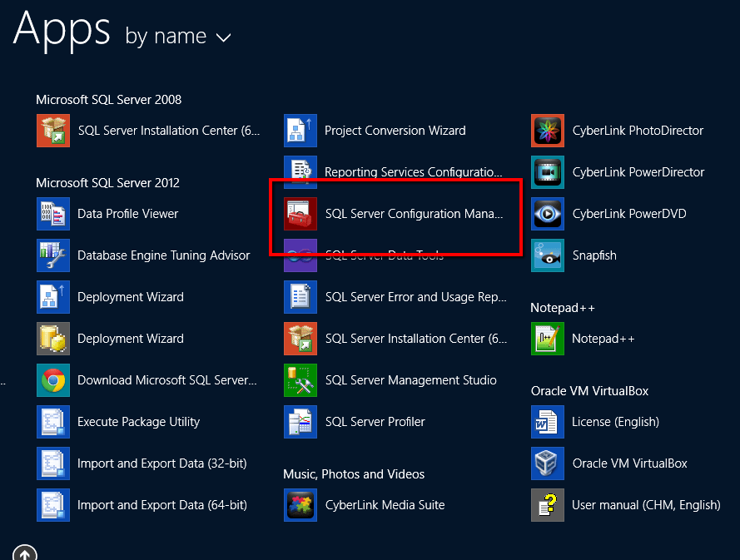
Task: Click the 'CyberLink Media Suite' label
Action: 385,505
